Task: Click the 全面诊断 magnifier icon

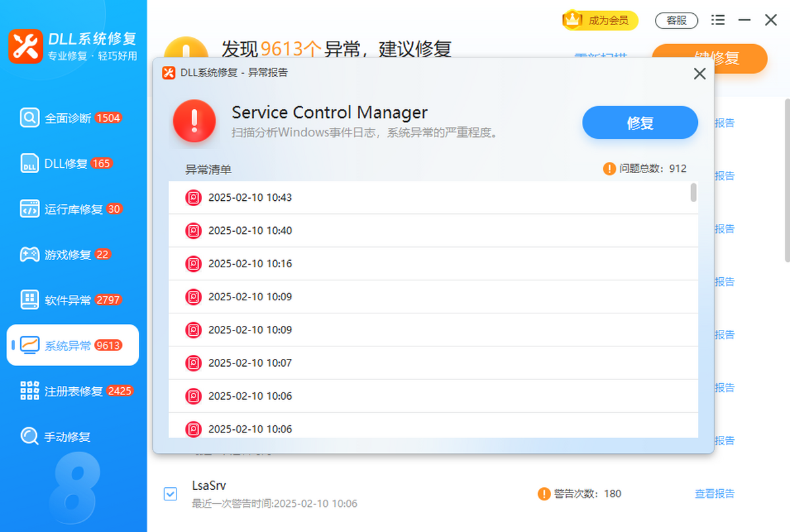Action: point(30,118)
